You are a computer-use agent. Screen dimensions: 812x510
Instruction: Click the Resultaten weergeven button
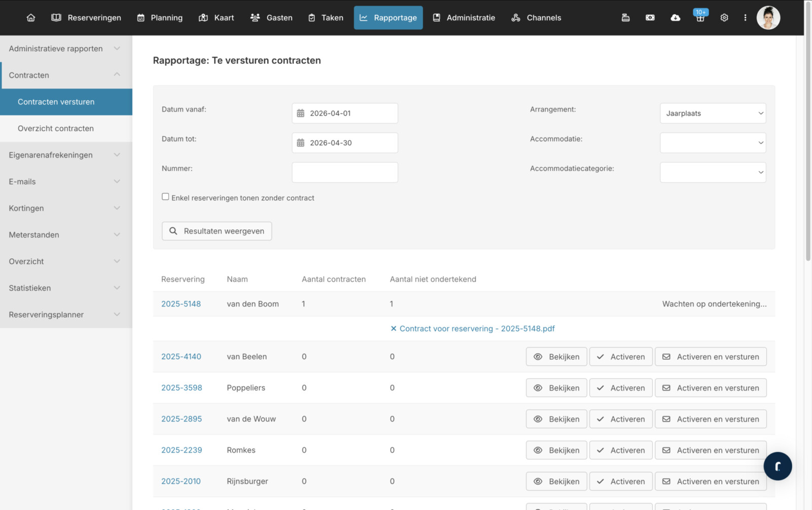(217, 231)
